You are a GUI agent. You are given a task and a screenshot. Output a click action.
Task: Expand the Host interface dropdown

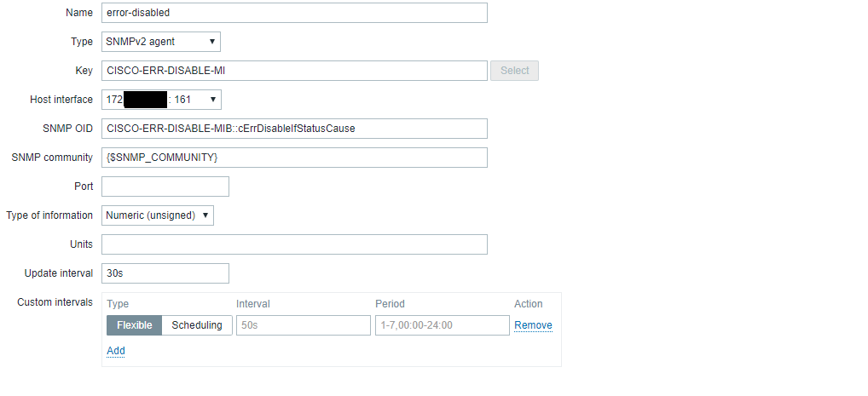[x=161, y=100]
